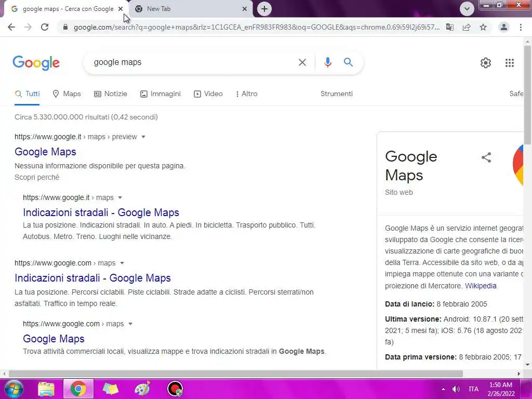Expand dropdown beside google.it › maps › preview

[143, 137]
